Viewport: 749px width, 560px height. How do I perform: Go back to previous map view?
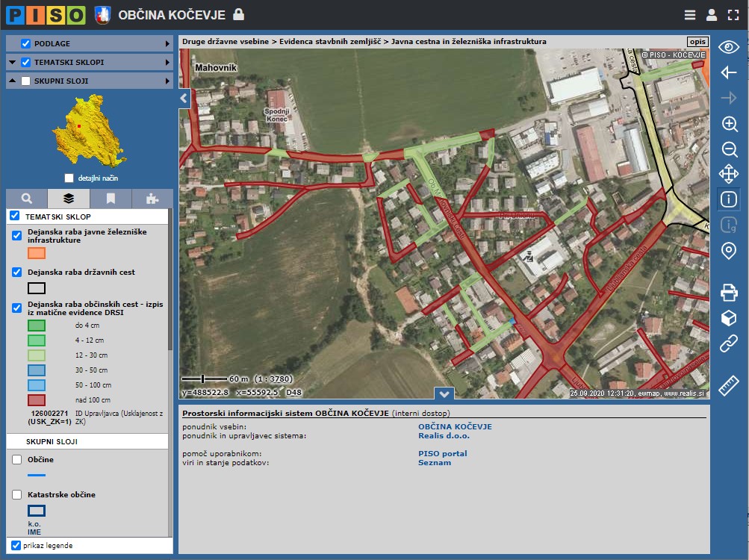(729, 72)
